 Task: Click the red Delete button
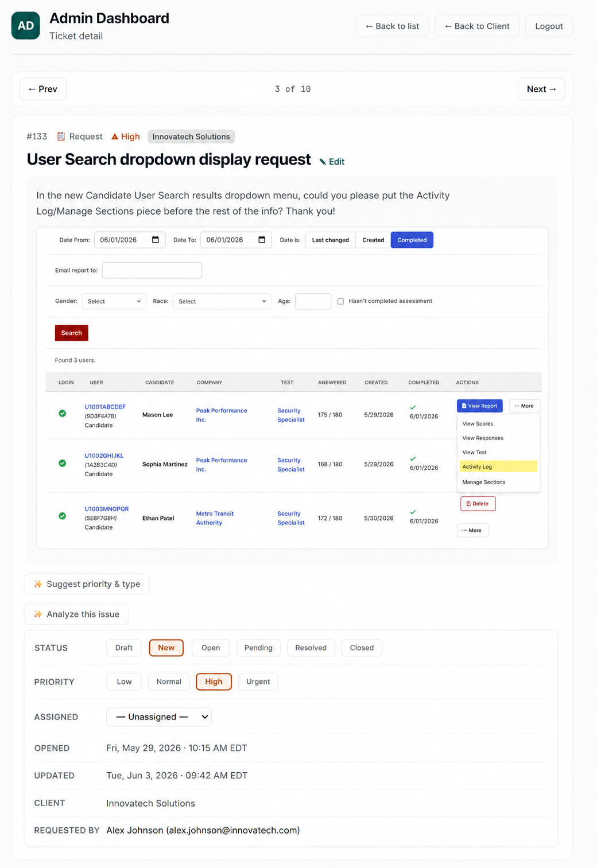(x=478, y=504)
